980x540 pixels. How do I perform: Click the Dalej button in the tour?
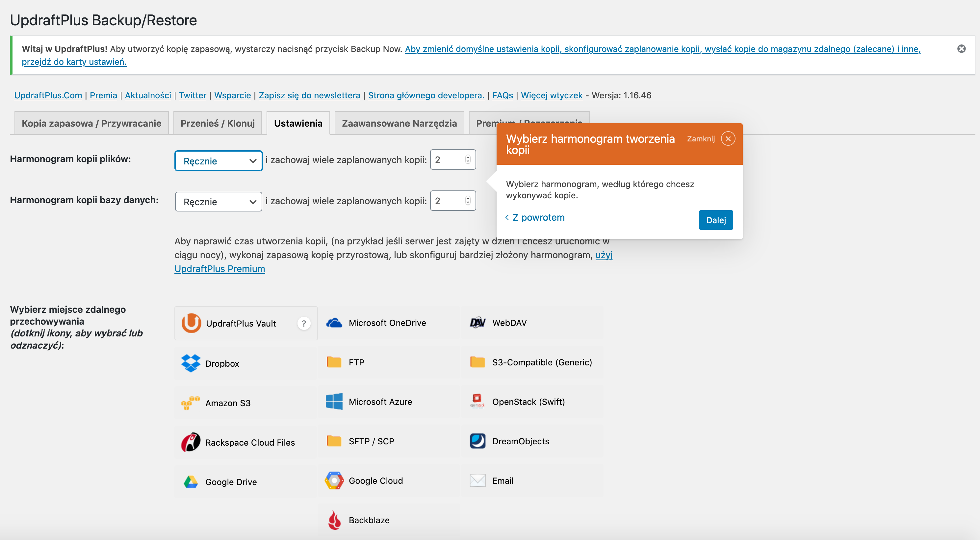point(716,220)
